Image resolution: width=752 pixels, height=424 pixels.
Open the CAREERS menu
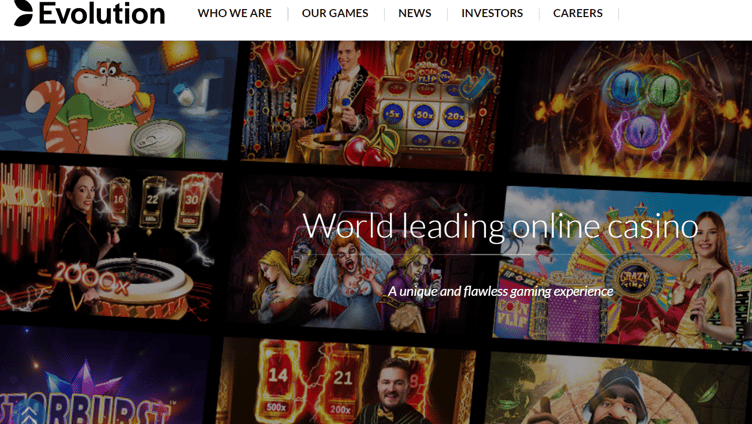578,13
